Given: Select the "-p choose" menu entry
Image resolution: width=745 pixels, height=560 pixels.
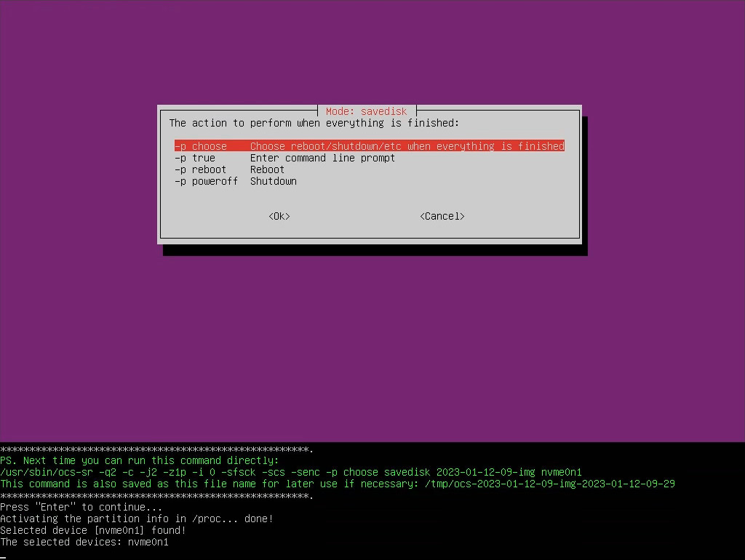Looking at the screenshot, I should pos(201,146).
